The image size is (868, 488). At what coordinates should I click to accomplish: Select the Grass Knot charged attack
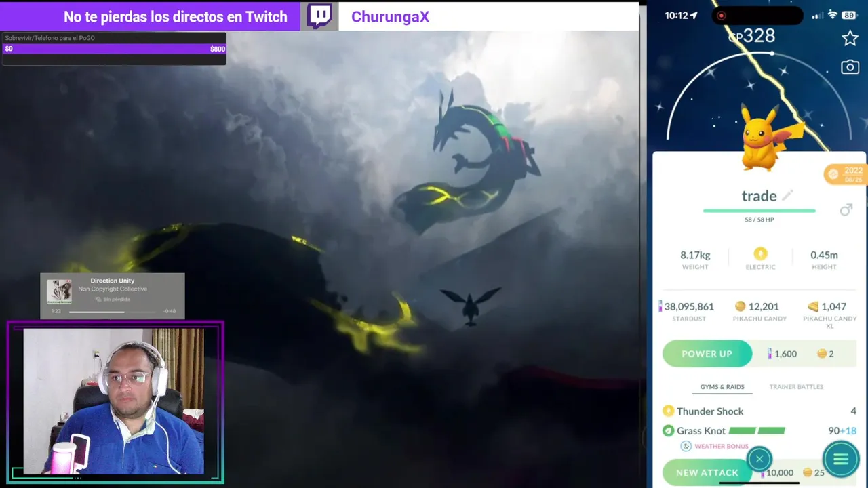(759, 431)
